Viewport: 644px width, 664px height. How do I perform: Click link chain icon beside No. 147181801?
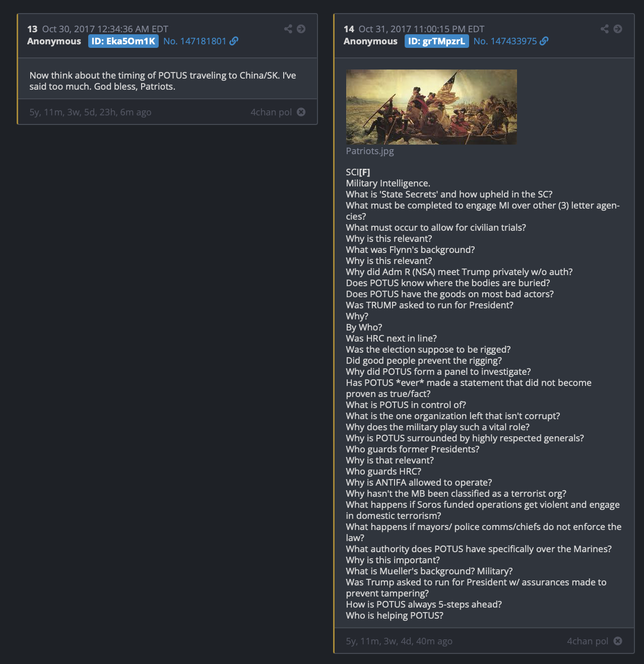[x=234, y=41]
